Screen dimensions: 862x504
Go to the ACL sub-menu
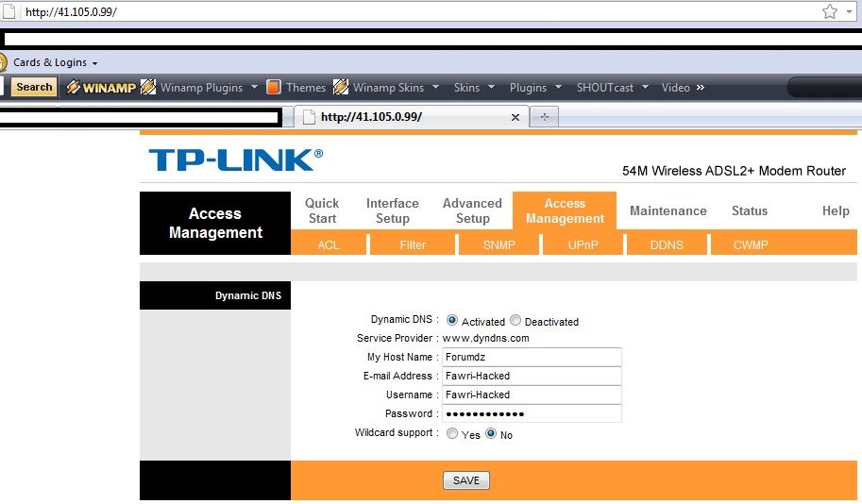329,244
